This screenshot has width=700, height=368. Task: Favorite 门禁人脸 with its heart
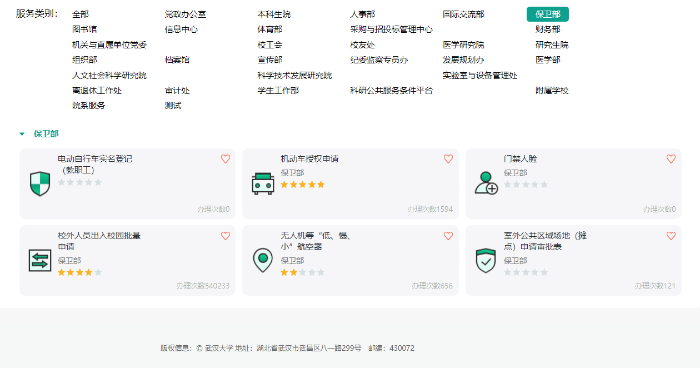[671, 159]
